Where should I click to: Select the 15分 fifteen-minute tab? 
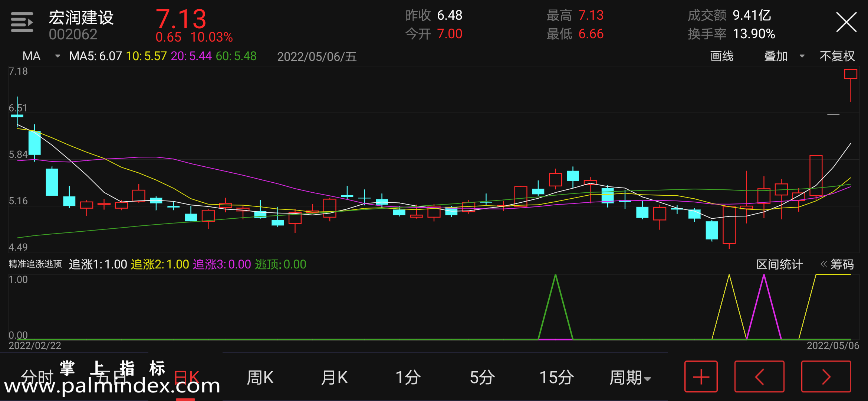556,378
